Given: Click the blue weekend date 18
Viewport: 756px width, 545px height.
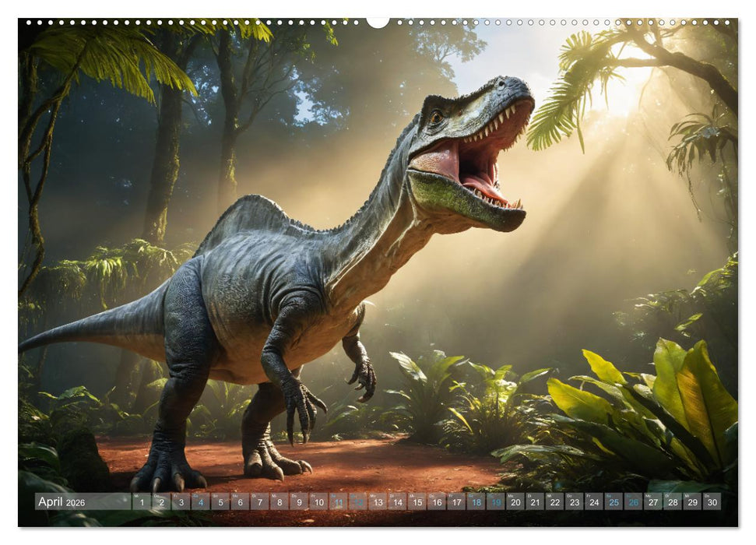Looking at the screenshot, I should point(476,502).
